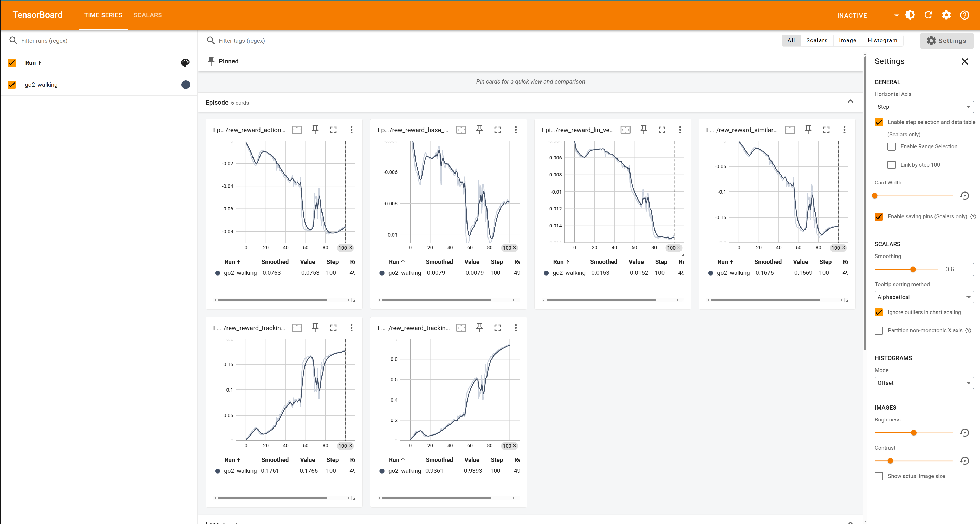Pin the rew_reward_lin_ve card
The width and height of the screenshot is (980, 524).
[644, 130]
